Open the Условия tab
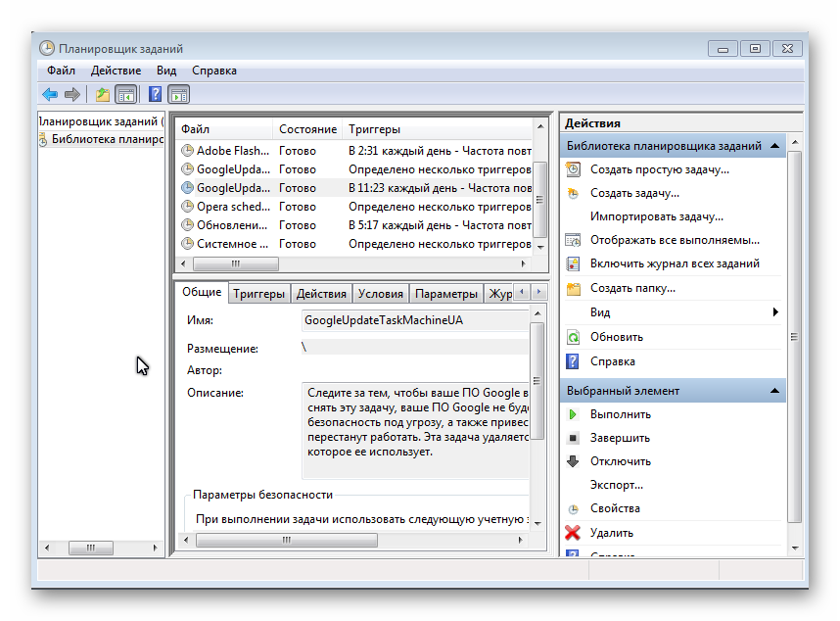This screenshot has width=840, height=621. [380, 294]
